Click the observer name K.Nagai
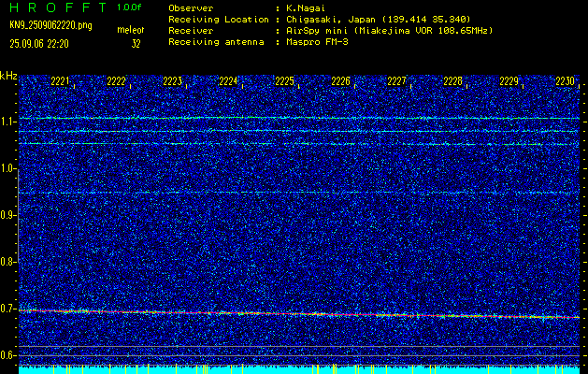The width and height of the screenshot is (588, 374). 304,8
